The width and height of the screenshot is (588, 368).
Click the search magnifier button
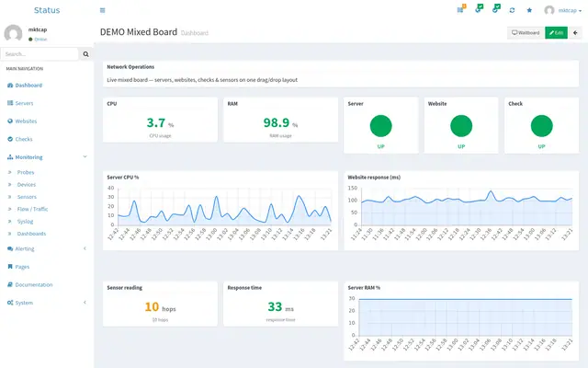click(x=85, y=54)
